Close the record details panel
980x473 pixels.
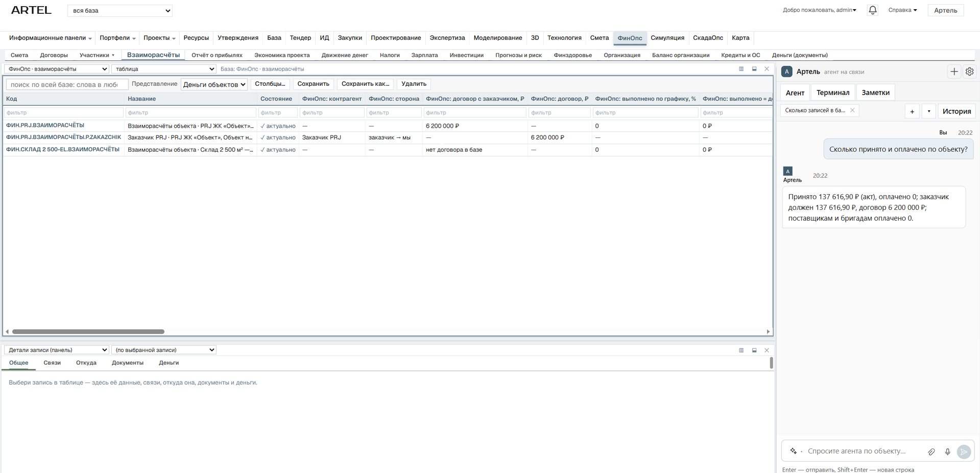point(767,350)
